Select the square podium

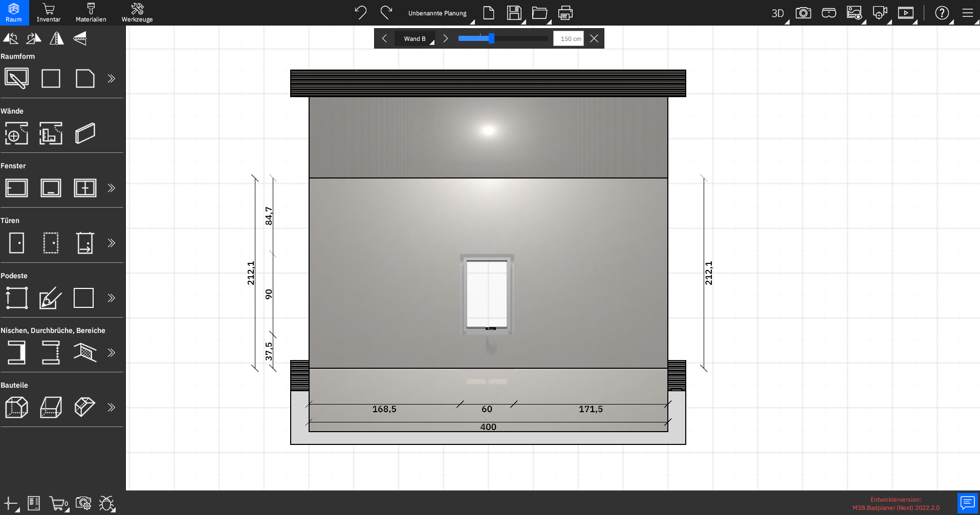(83, 298)
